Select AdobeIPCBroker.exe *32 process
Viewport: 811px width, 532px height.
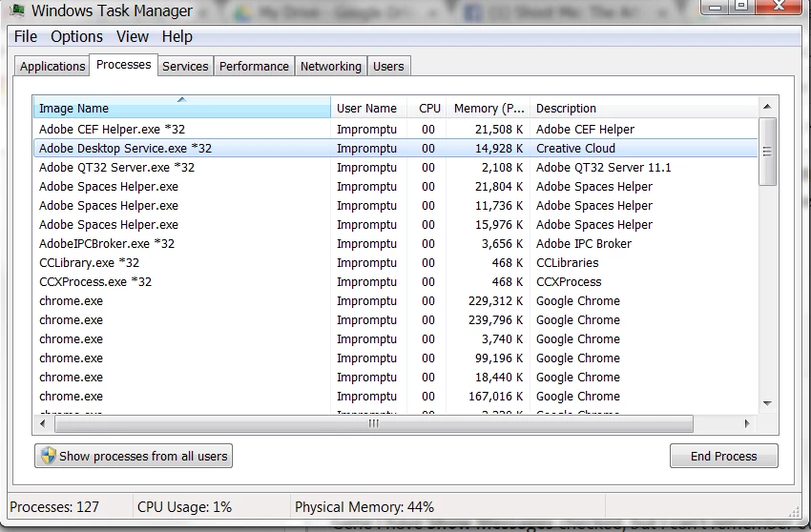click(396, 244)
